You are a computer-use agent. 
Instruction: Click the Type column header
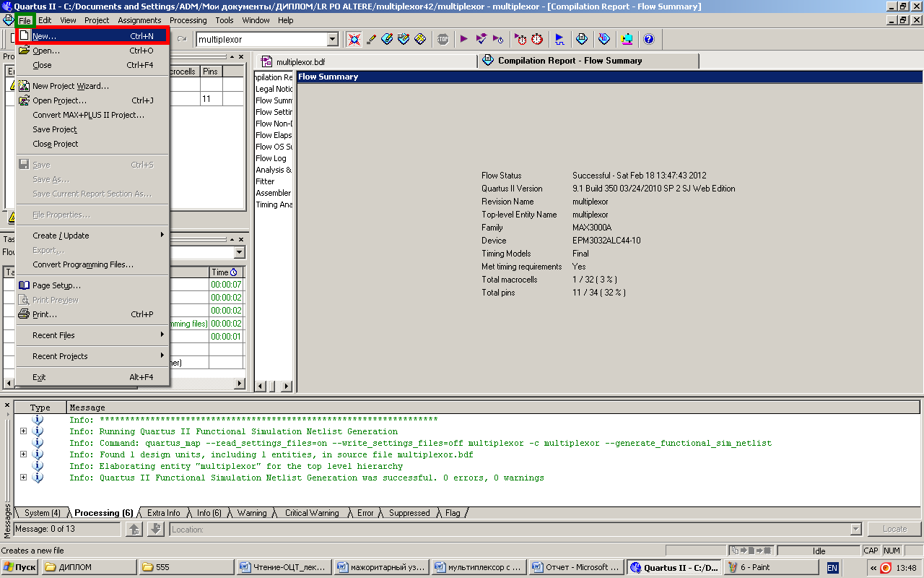tap(40, 407)
